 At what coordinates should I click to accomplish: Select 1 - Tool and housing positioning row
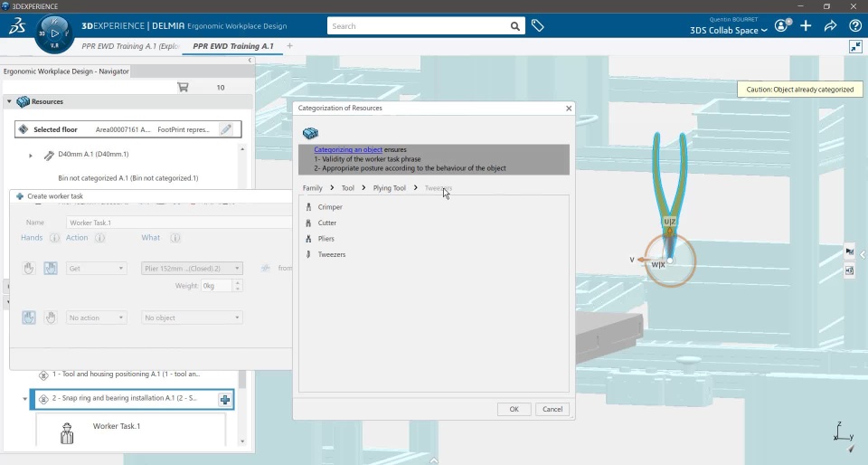click(x=127, y=375)
